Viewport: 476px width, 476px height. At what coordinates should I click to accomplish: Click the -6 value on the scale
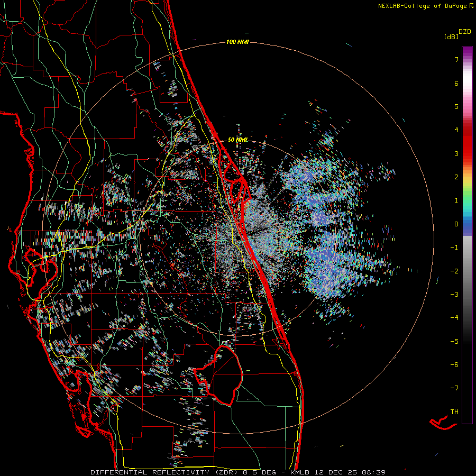coord(454,365)
